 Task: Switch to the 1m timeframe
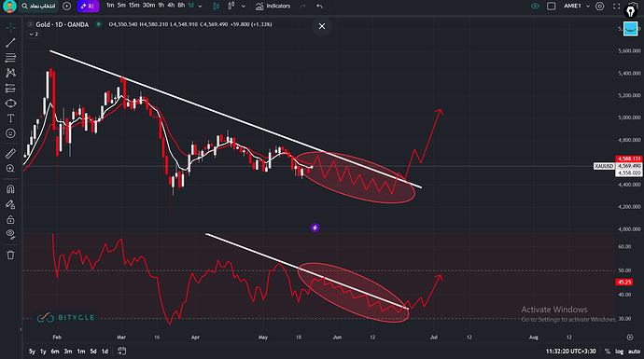(x=110, y=6)
